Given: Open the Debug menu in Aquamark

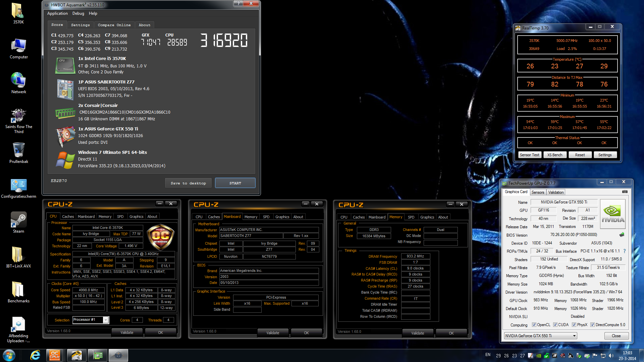Looking at the screenshot, I should click(x=78, y=13).
